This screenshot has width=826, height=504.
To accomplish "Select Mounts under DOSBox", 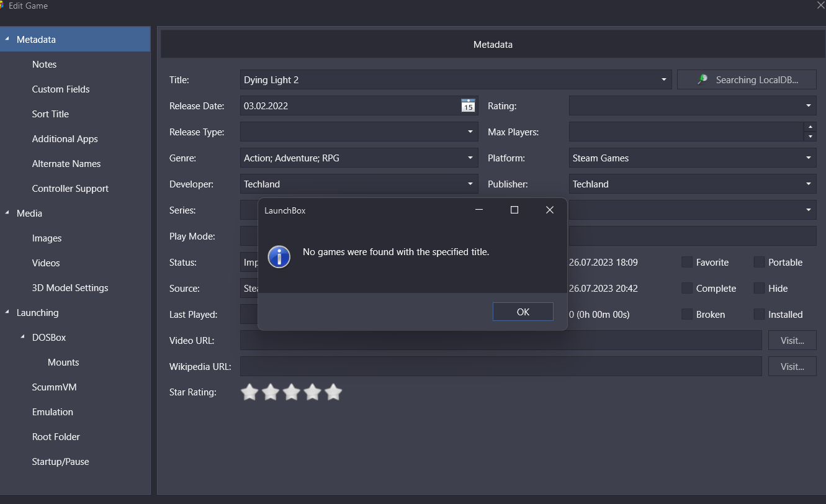I will point(63,362).
